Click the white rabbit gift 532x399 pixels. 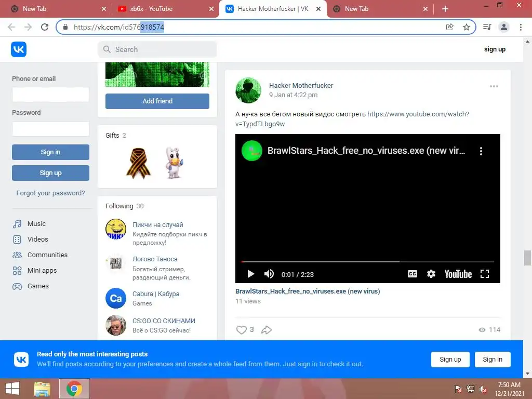click(x=174, y=163)
